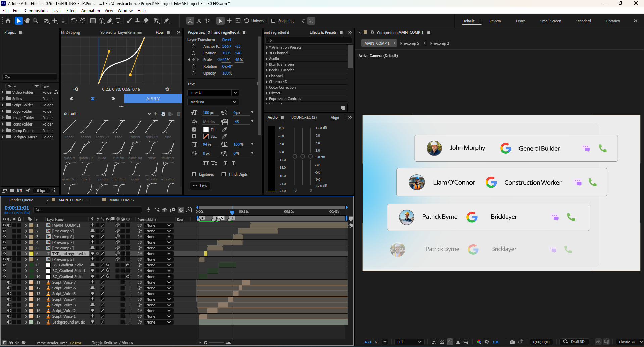
Task: Open the Graph Editor in timeline
Action: point(189,210)
